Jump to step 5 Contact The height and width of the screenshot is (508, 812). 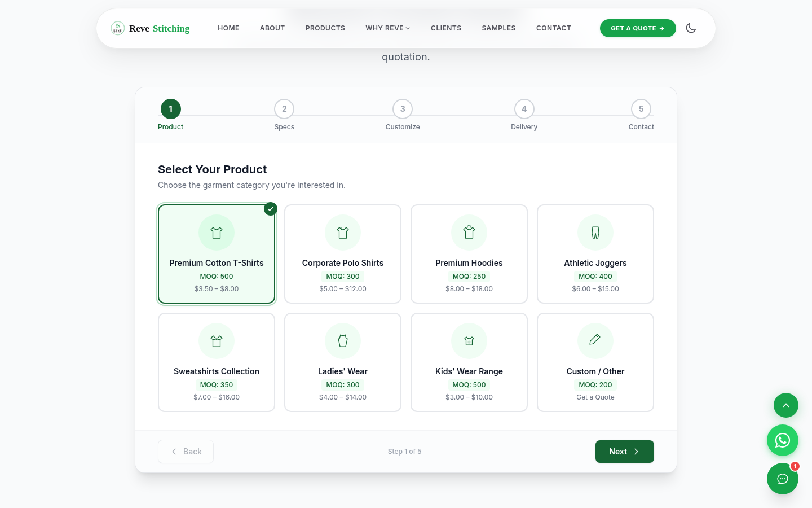coord(641,115)
